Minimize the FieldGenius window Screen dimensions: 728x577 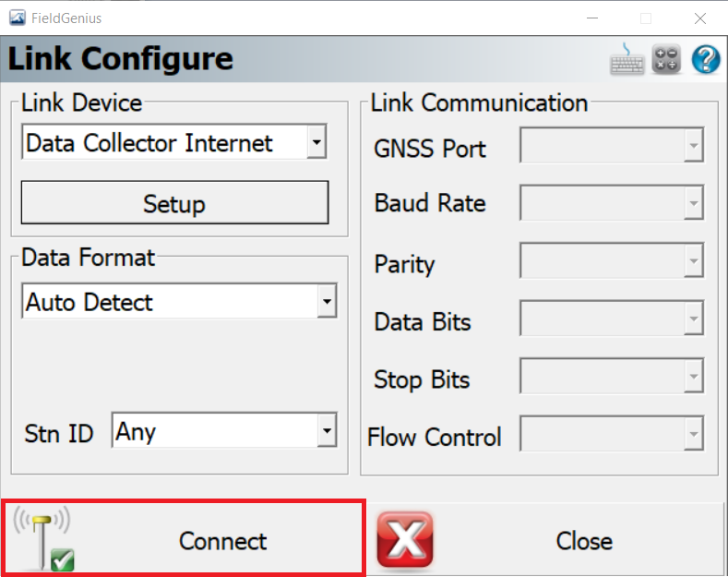[592, 18]
